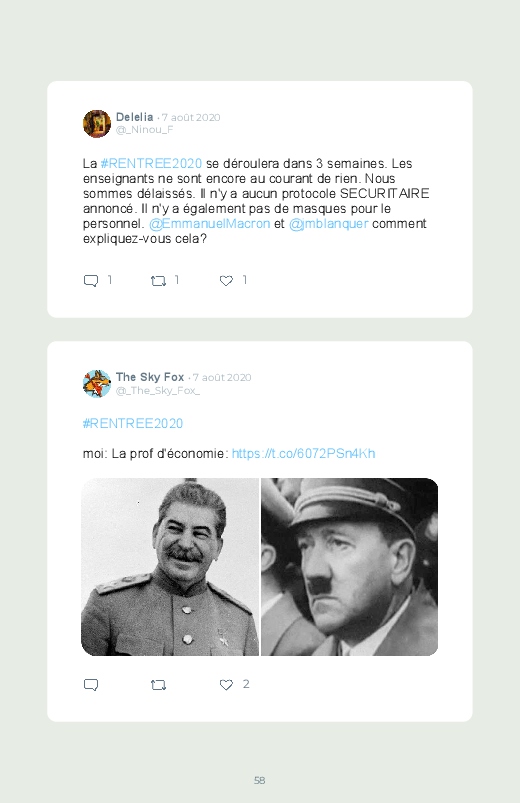Image resolution: width=520 pixels, height=803 pixels.
Task: Click the @_The_Sky_Fox_ handle
Action: tap(158, 391)
